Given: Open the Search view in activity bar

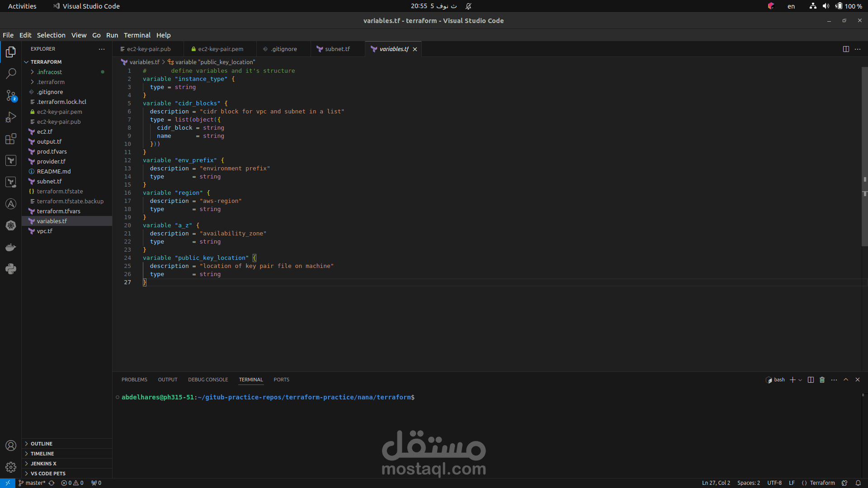Looking at the screenshot, I should 11,73.
